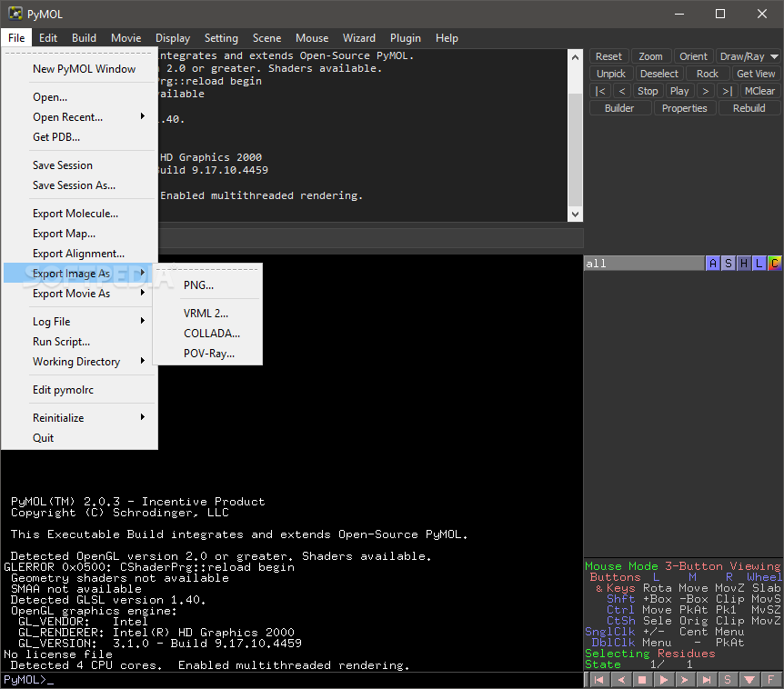Open the S show menu for all

729,264
